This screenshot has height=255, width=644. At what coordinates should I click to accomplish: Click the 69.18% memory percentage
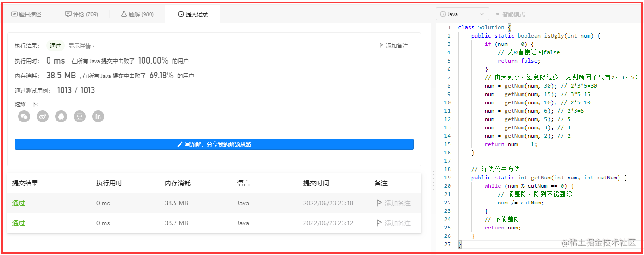coord(162,76)
